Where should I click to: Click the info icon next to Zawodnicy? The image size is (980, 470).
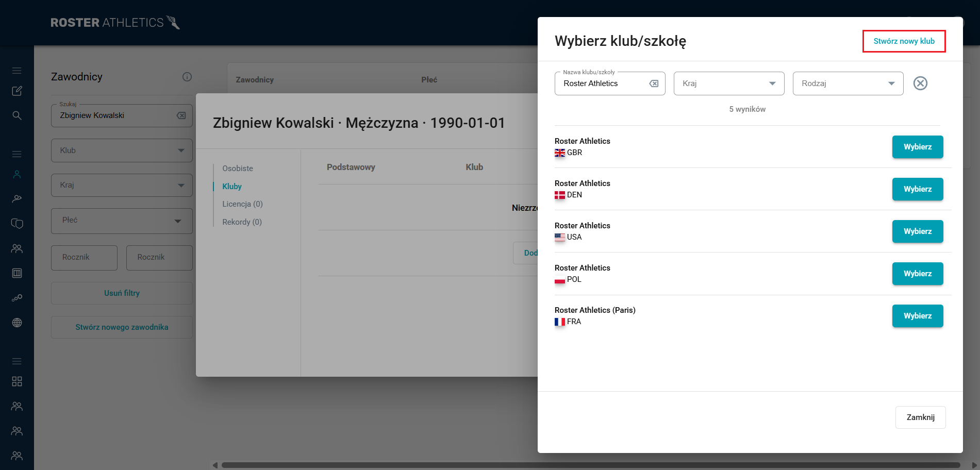[x=187, y=77]
